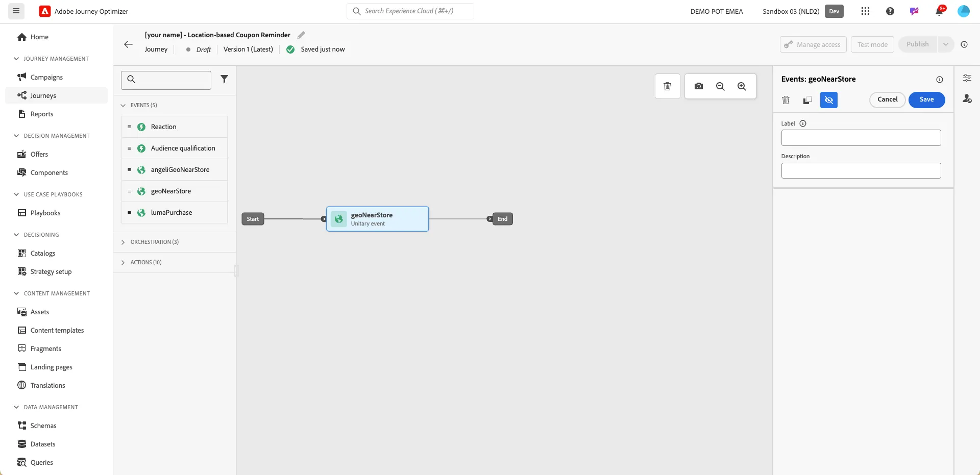Take canvas screenshot with camera icon
This screenshot has height=475, width=980.
[x=699, y=86]
